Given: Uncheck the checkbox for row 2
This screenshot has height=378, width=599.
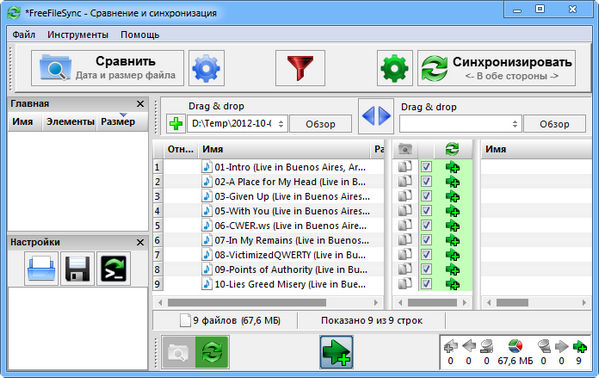Looking at the screenshot, I should tap(426, 181).
